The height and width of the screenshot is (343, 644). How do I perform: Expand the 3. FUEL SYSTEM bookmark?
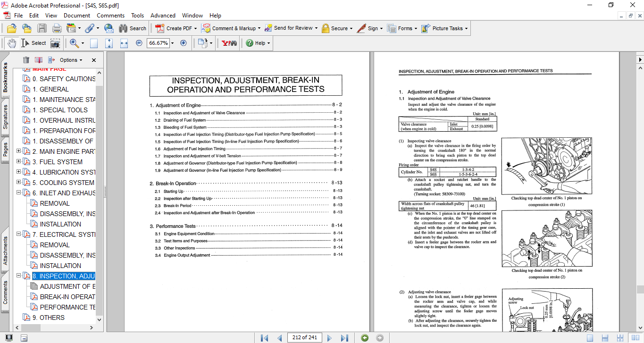[19, 162]
